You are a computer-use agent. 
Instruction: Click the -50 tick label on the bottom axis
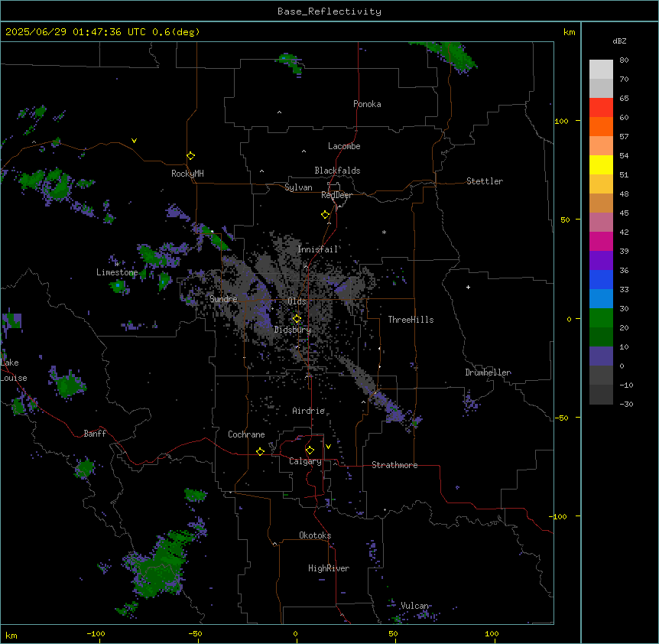click(195, 633)
